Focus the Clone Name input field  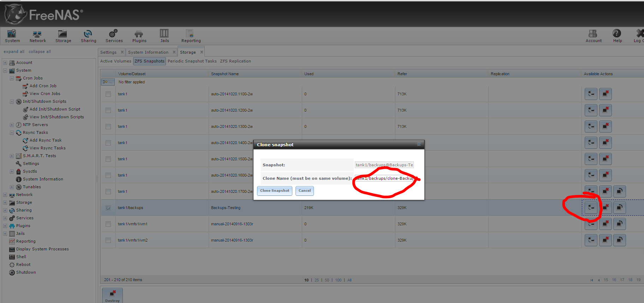click(x=384, y=178)
